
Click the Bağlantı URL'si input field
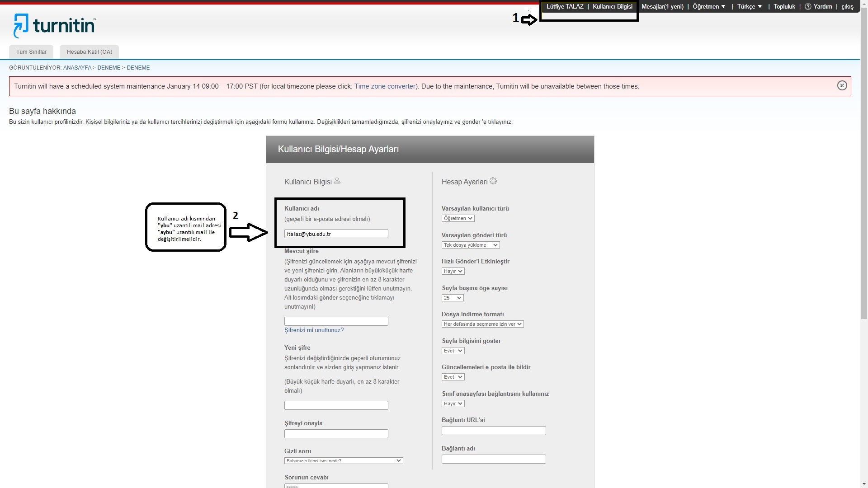click(x=493, y=431)
